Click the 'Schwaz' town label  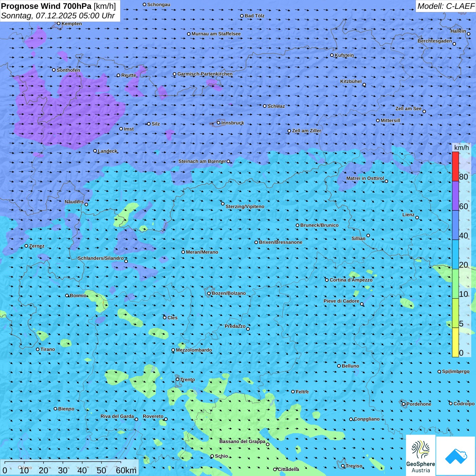point(276,106)
